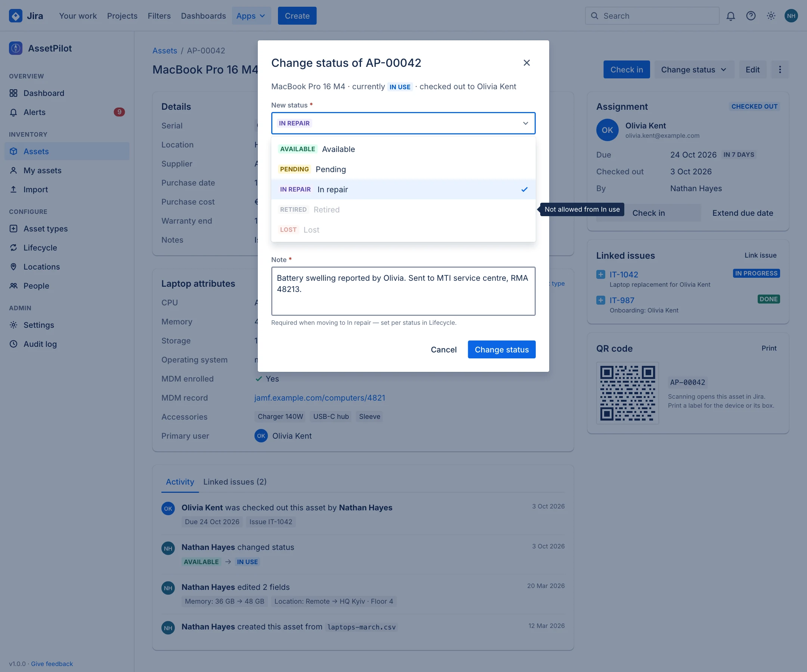Click the disabled Lost option
This screenshot has height=672, width=807.
pyautogui.click(x=403, y=230)
